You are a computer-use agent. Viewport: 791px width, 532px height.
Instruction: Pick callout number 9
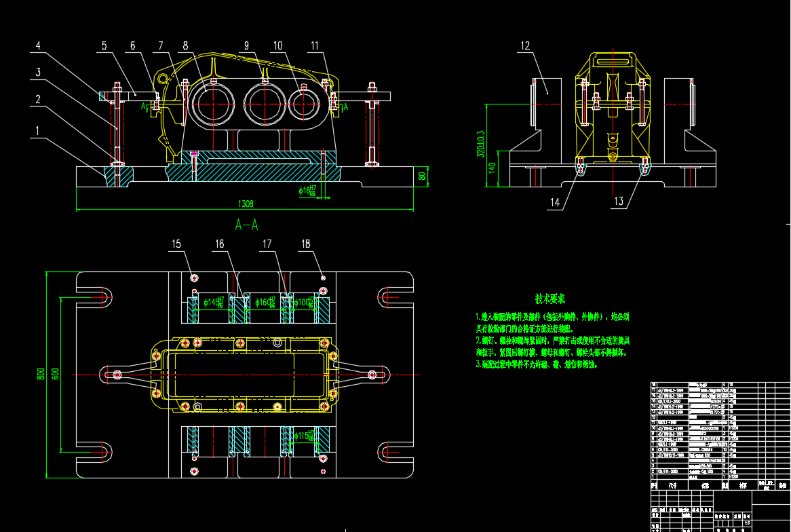pos(247,46)
